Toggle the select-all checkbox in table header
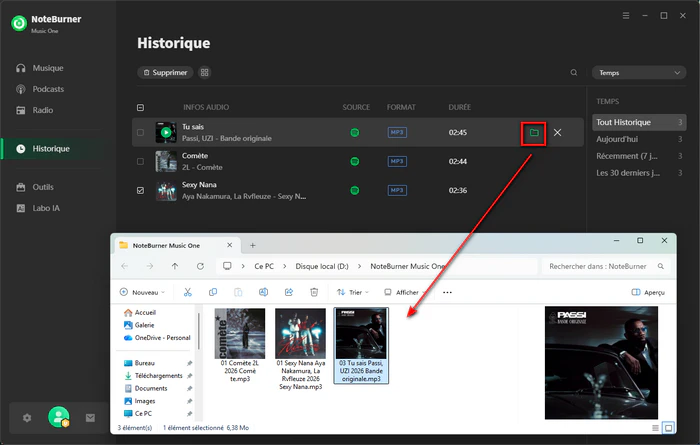 (140, 107)
